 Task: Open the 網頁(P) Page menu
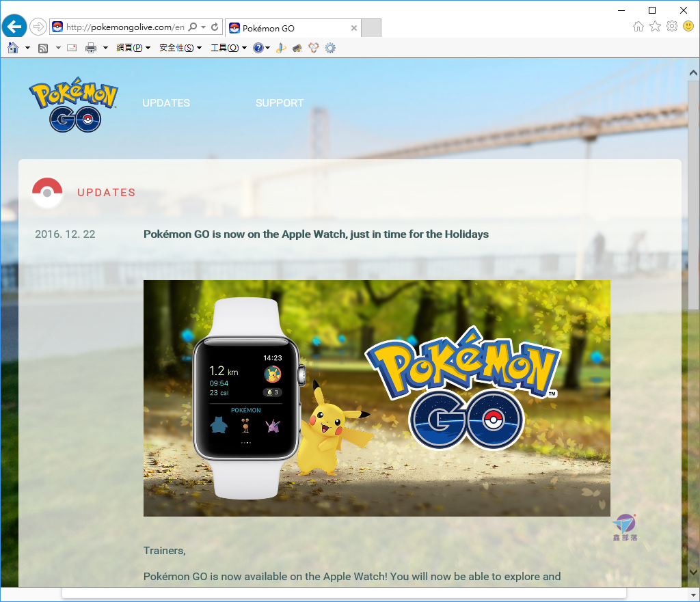(133, 48)
